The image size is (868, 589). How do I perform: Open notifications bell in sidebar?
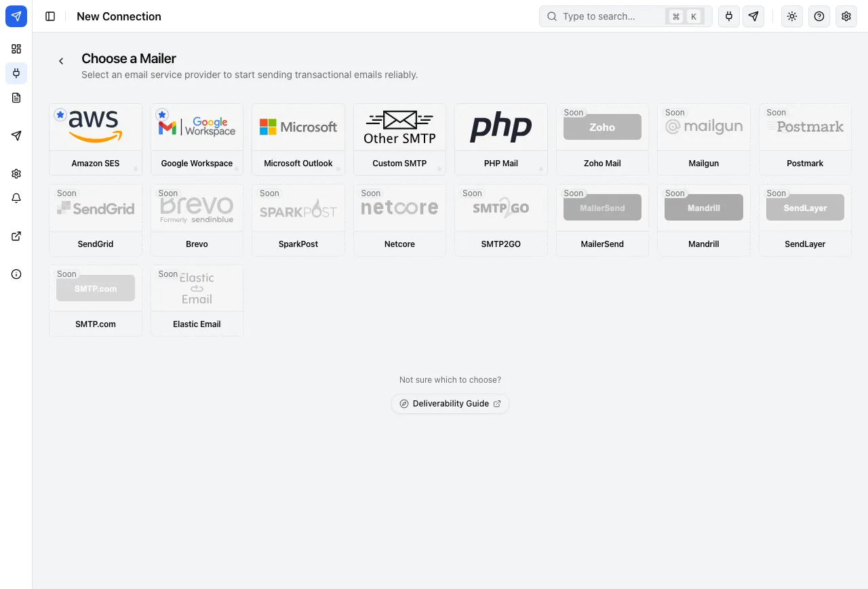(16, 198)
